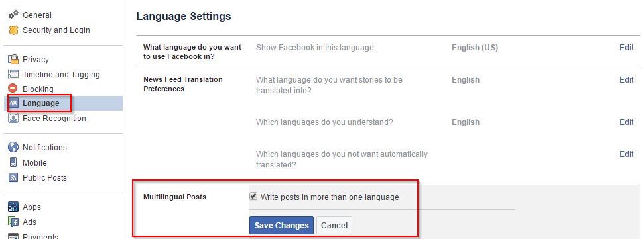Click the Blocking red circle icon

coord(13,89)
